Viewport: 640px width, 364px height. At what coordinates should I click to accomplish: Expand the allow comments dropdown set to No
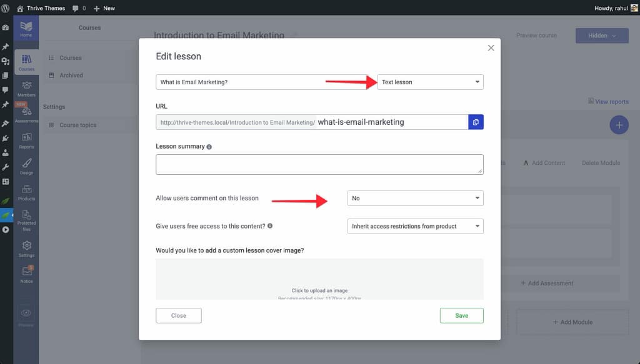click(415, 198)
